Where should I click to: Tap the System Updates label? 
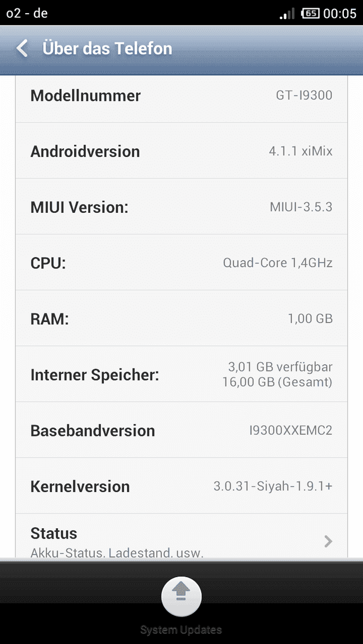(x=181, y=630)
